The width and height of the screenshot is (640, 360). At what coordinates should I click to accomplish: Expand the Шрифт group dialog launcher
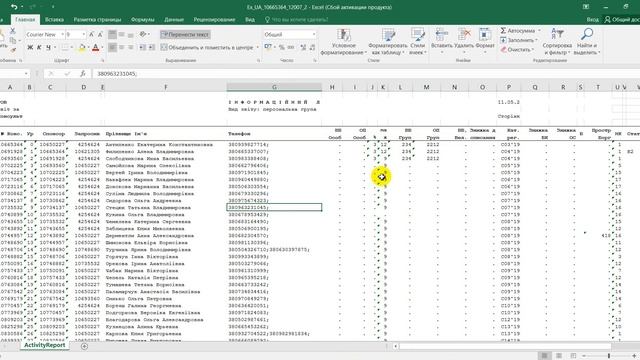click(103, 60)
